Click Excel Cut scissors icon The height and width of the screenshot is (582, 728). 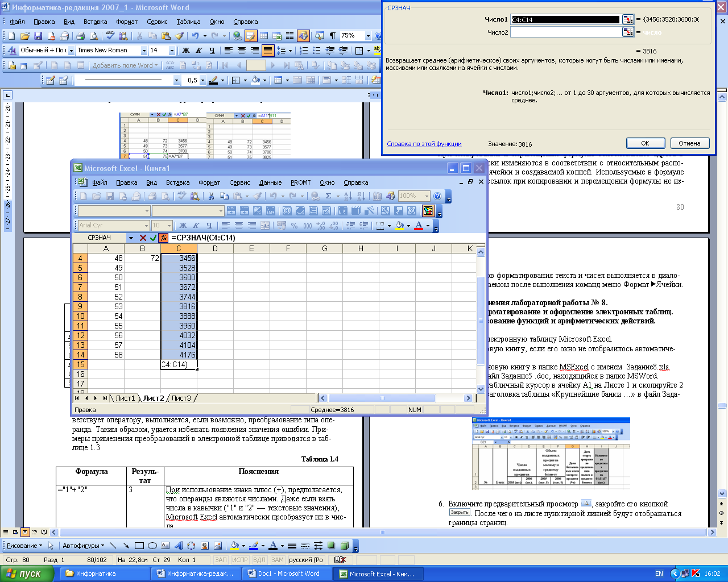(x=211, y=196)
